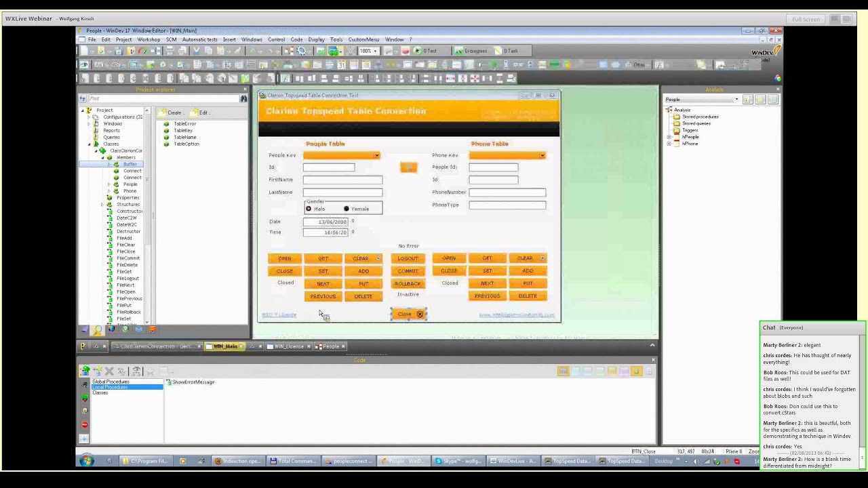868x488 pixels.
Task: Click the New document toolbar icon
Action: pyautogui.click(x=84, y=52)
